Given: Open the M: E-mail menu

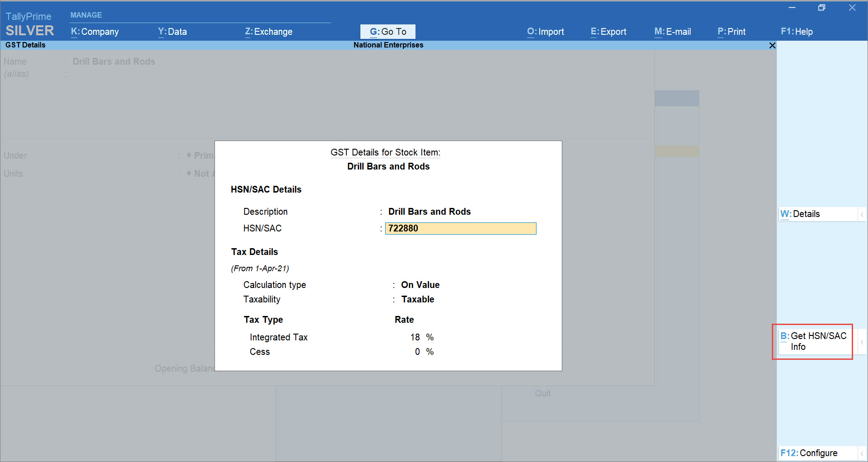Looking at the screenshot, I should tap(672, 32).
